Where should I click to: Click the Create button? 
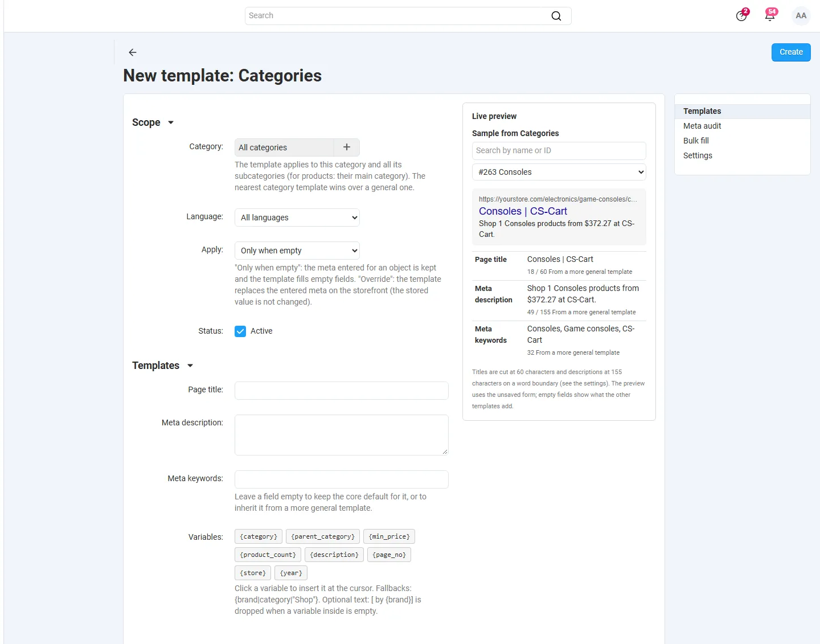[791, 52]
